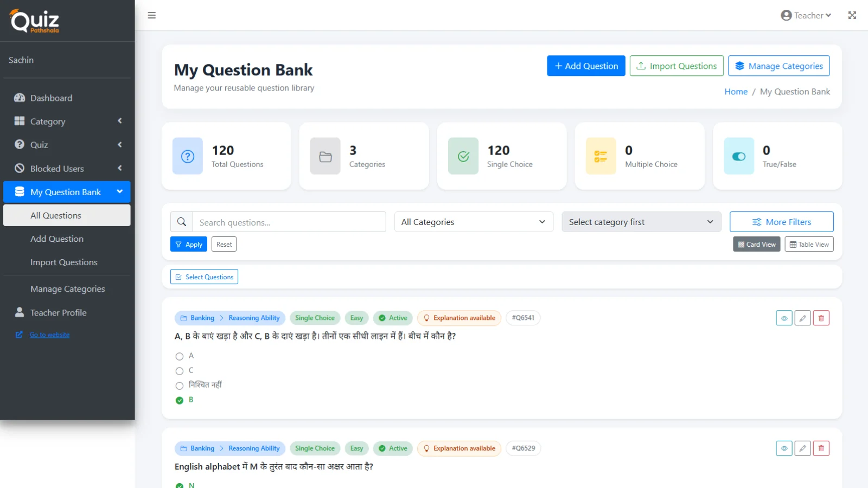This screenshot has height=488, width=868.
Task: Expand the Quiz sidebar menu
Action: pos(67,145)
